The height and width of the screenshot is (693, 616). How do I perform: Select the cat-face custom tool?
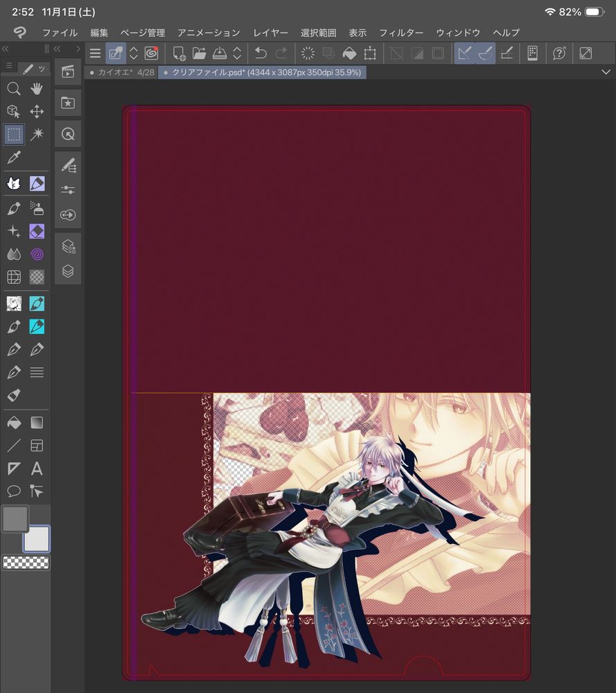point(14,184)
